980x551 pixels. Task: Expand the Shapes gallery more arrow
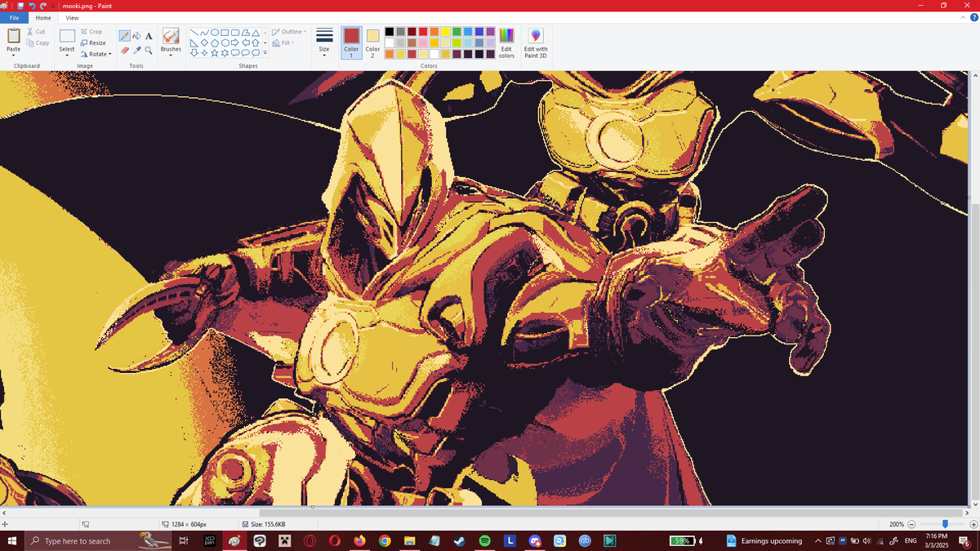265,52
